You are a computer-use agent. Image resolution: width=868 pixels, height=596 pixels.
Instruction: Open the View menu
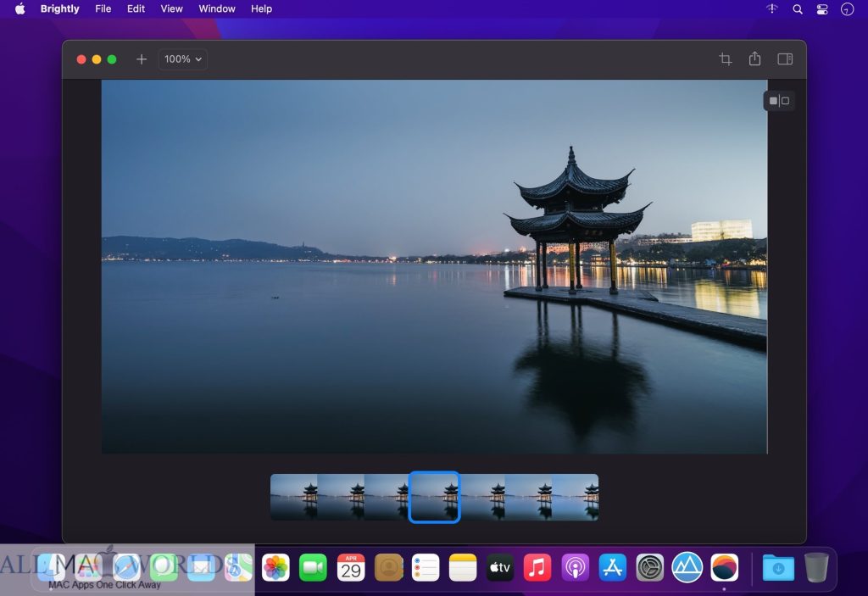click(x=171, y=8)
